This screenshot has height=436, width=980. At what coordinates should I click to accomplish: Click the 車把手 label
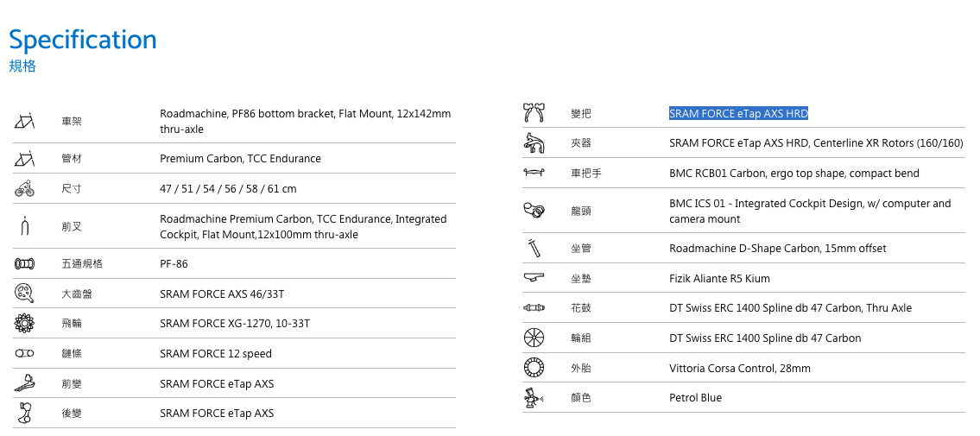point(586,173)
